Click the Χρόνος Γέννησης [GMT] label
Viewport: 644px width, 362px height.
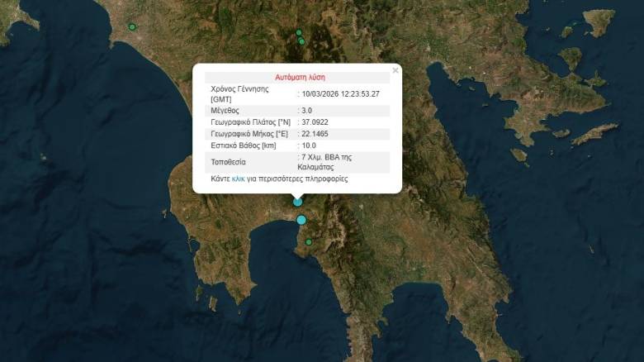pos(239,93)
